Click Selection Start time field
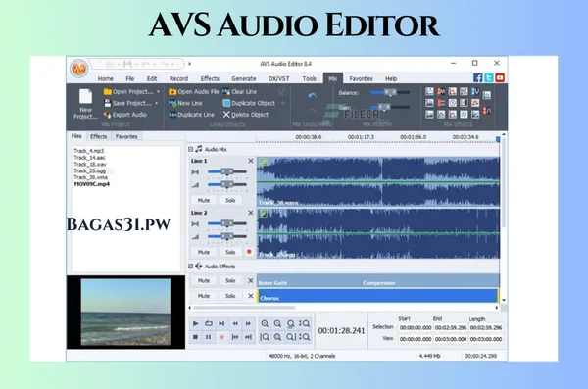 click(416, 328)
